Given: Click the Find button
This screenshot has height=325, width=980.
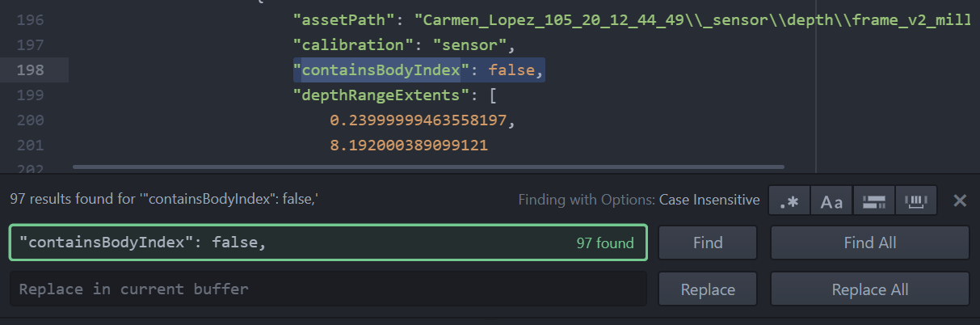Looking at the screenshot, I should click(707, 243).
